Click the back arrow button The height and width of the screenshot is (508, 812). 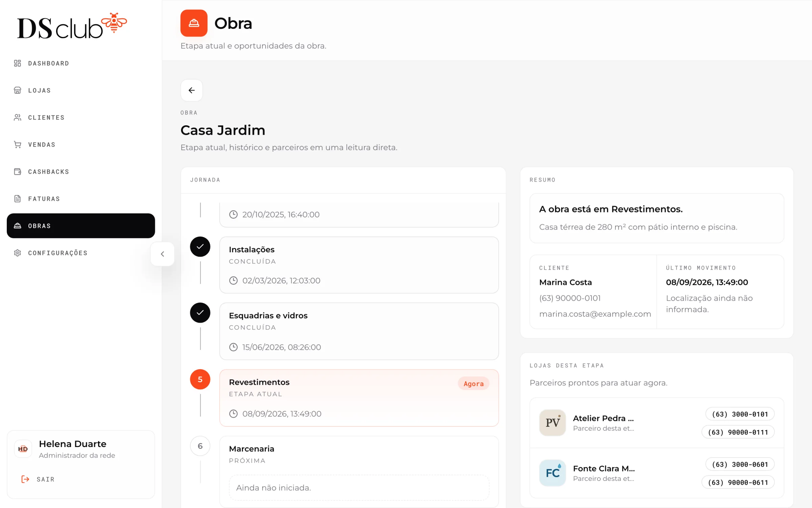tap(191, 90)
